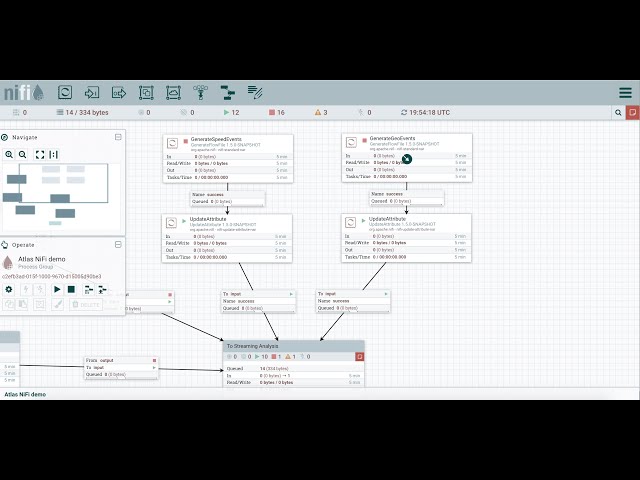Image resolution: width=640 pixels, height=480 pixels.
Task: Zoom in using Navigate panel
Action: (x=9, y=155)
